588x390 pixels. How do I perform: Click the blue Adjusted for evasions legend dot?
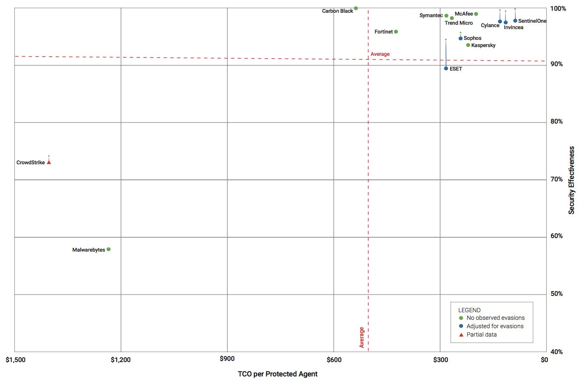pyautogui.click(x=461, y=326)
